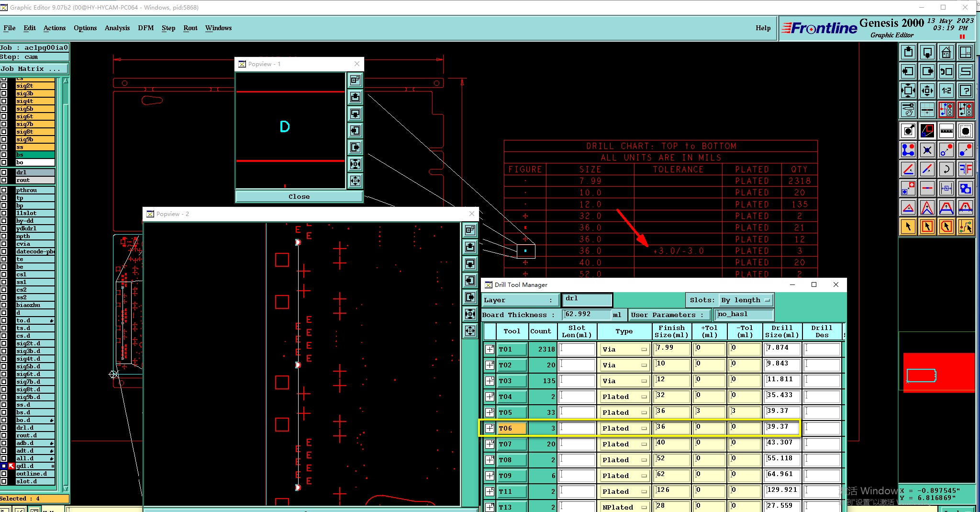Toggle the checkbox for layer bs
This screenshot has width=980, height=512.
click(4, 155)
